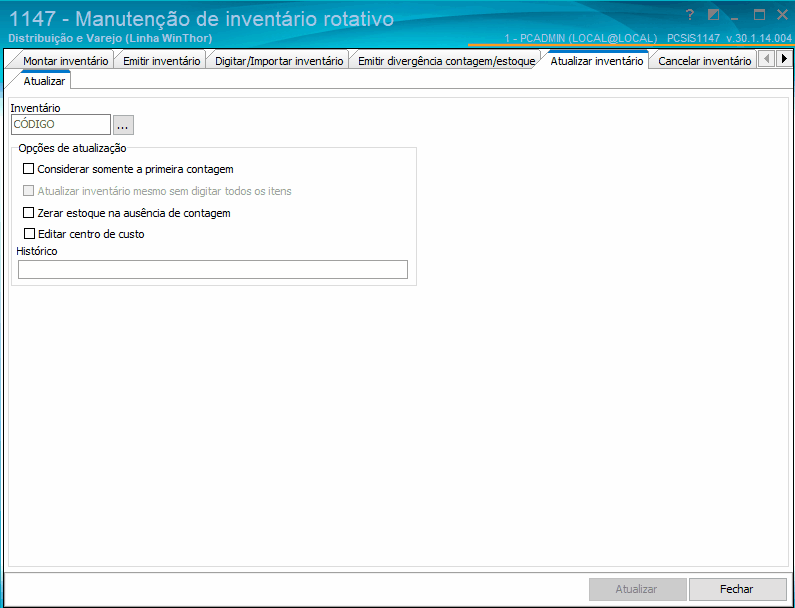Click the Histórico label
This screenshot has height=608, width=795.
click(x=37, y=251)
